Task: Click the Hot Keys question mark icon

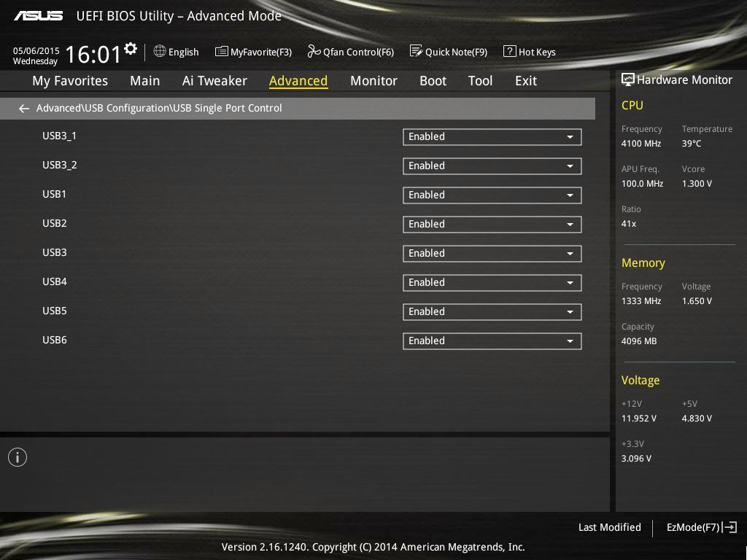Action: click(510, 52)
